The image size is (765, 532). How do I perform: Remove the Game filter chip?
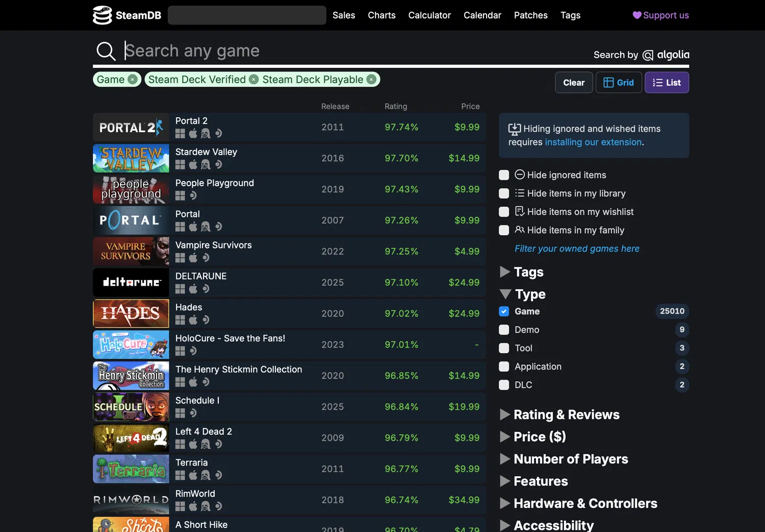coord(132,80)
